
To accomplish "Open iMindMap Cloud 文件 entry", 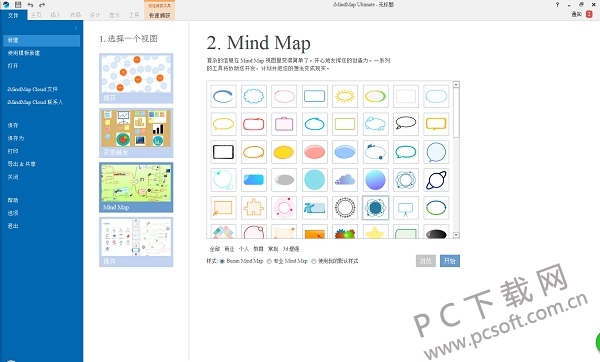I will pos(33,89).
